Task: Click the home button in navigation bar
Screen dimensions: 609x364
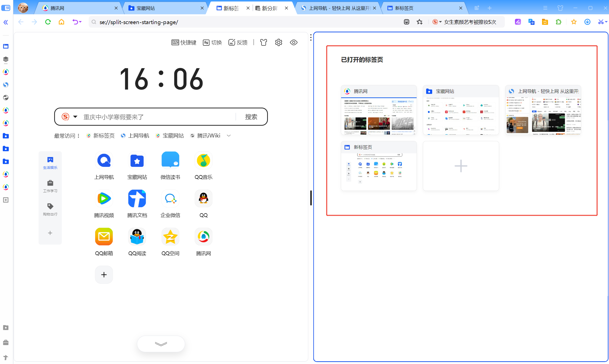Action: click(61, 22)
